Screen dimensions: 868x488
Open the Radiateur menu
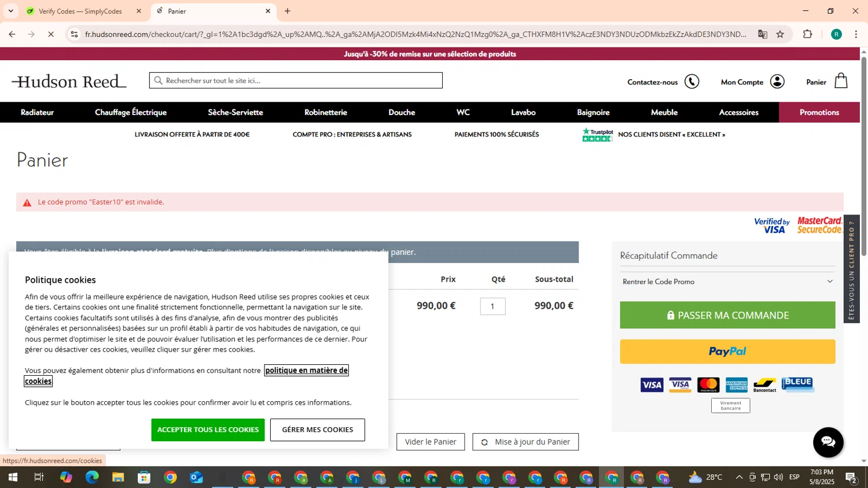37,112
